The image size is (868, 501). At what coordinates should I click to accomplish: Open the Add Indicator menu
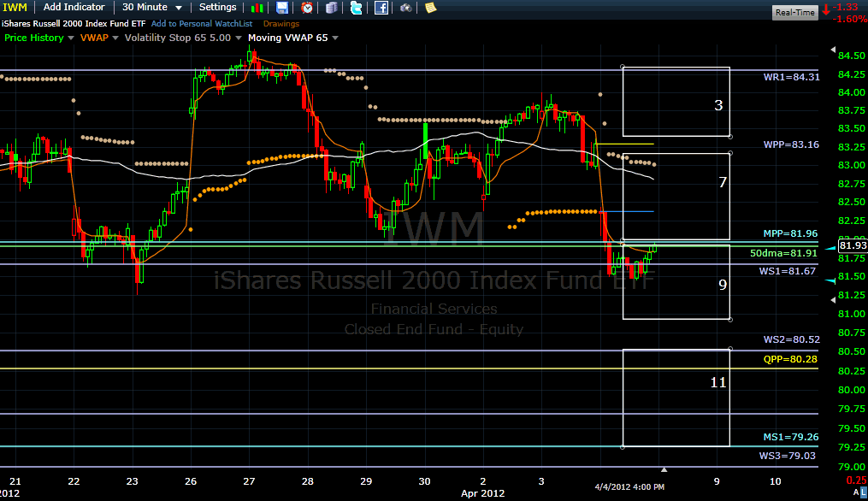click(x=74, y=7)
